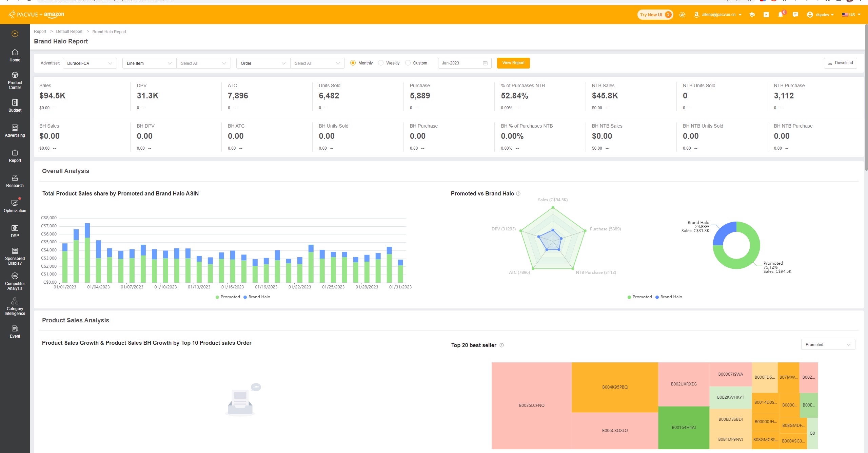Image resolution: width=868 pixels, height=453 pixels.
Task: Click the notification bell icon
Action: [781, 15]
